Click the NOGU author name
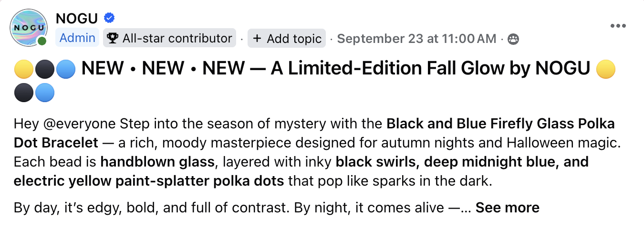Image resolution: width=644 pixels, height=231 pixels. (x=77, y=19)
